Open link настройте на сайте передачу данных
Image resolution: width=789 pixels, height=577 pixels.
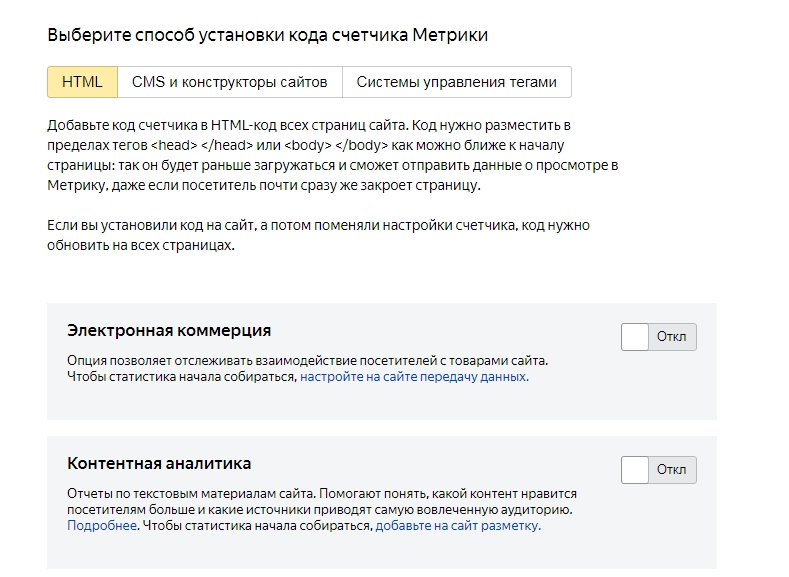tap(414, 377)
